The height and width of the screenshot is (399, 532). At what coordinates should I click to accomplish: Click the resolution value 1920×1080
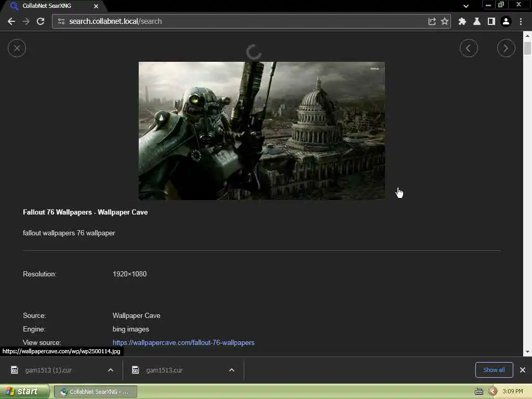coord(129,274)
